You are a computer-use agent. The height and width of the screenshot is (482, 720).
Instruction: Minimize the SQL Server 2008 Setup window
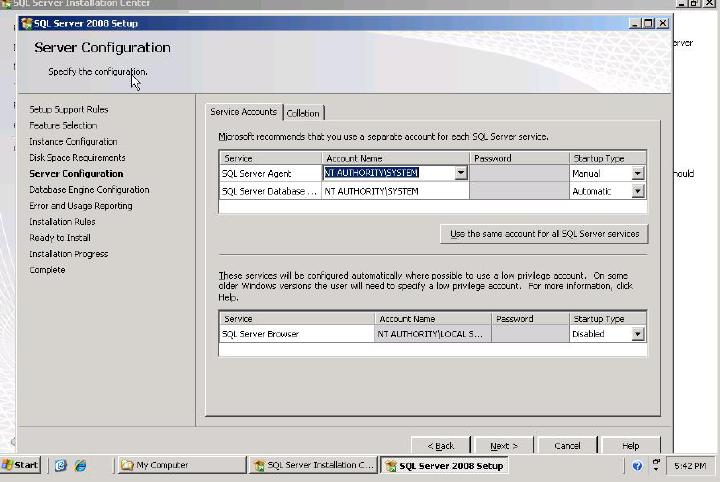[635, 23]
